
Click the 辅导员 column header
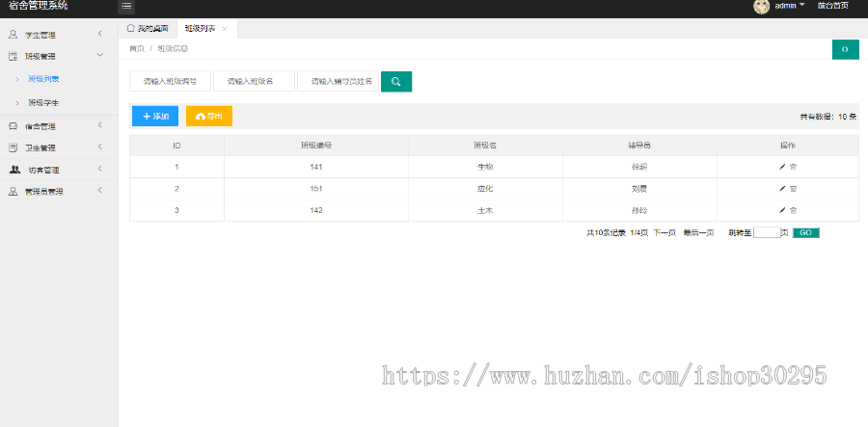click(639, 146)
